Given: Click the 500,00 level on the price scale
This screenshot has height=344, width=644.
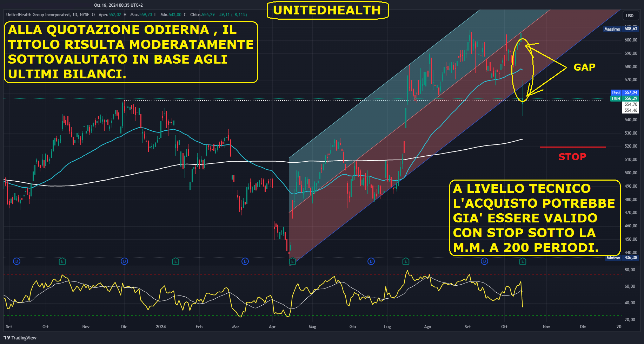Looking at the screenshot, I should [x=631, y=173].
